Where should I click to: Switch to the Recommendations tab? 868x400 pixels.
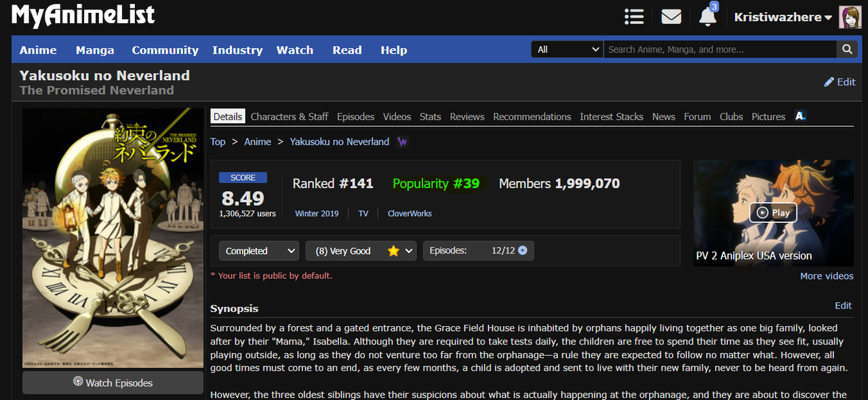pyautogui.click(x=532, y=117)
